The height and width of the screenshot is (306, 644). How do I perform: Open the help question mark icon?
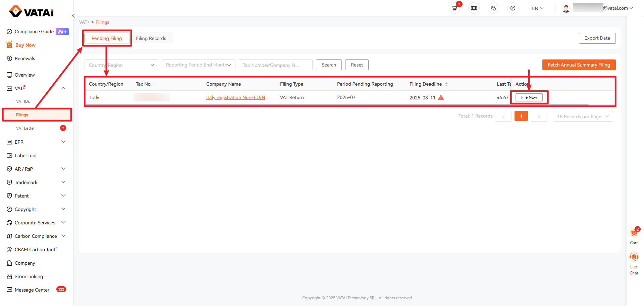point(513,8)
